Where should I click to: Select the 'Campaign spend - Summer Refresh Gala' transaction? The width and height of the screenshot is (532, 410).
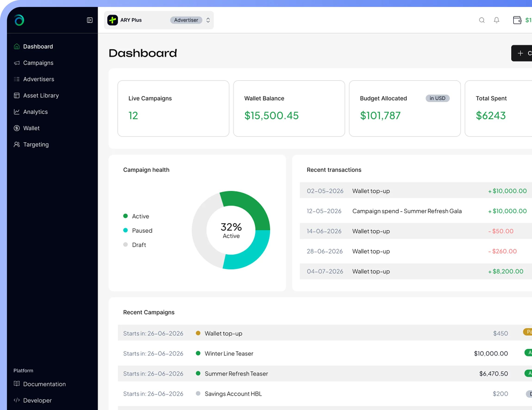416,211
